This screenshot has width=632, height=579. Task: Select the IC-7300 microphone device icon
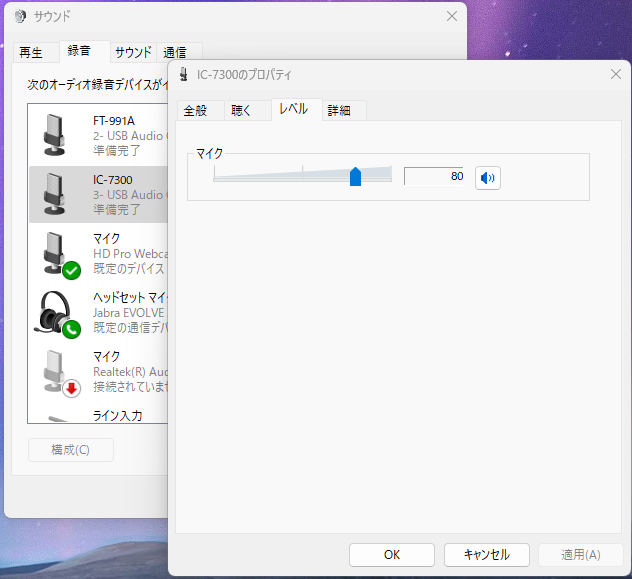coord(54,194)
